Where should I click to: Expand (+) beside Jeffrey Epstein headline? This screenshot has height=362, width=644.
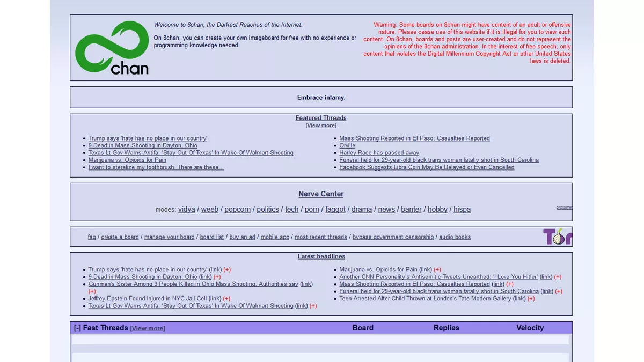(226, 299)
